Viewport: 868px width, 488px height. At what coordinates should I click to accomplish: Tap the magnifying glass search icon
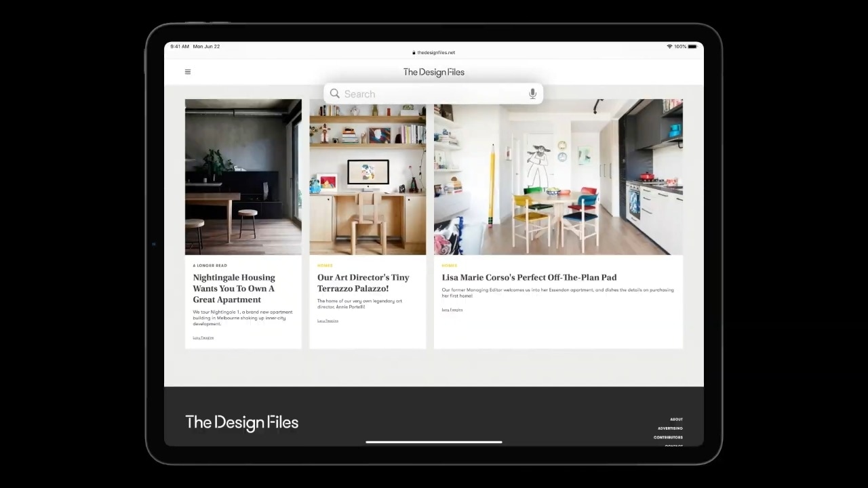(x=335, y=94)
